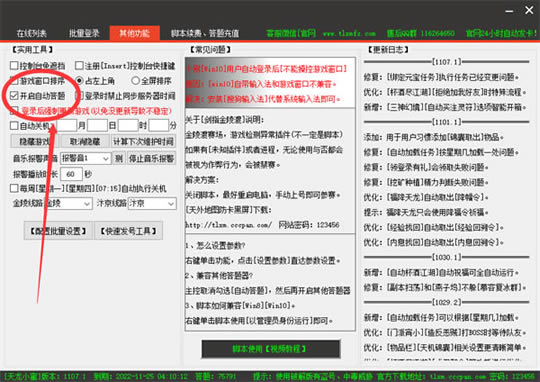Select the 全屏排序 radio button
This screenshot has width=540, height=382.
(x=135, y=81)
